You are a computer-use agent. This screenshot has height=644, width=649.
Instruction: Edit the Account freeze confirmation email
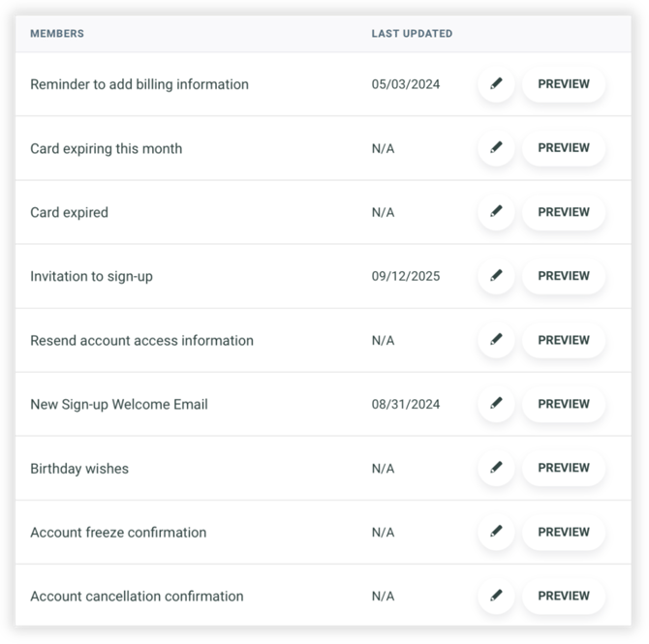[496, 532]
